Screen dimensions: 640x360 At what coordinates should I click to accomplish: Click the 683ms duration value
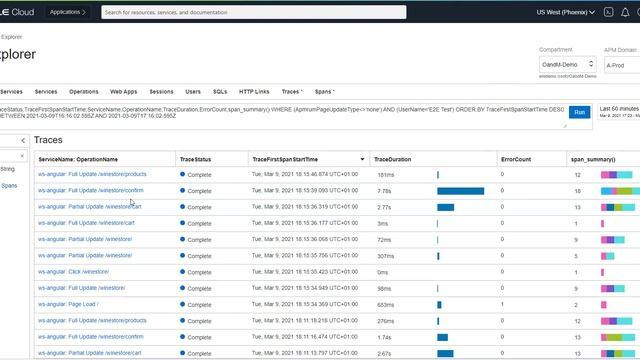(x=385, y=305)
